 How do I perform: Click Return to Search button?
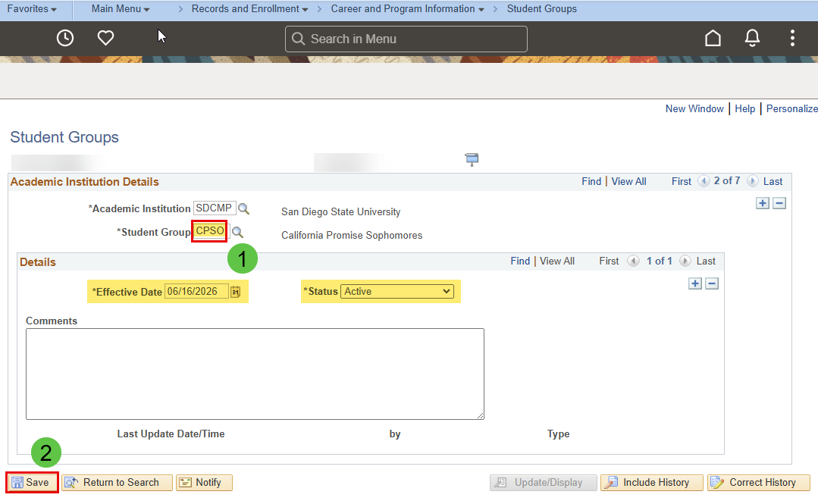click(x=117, y=483)
